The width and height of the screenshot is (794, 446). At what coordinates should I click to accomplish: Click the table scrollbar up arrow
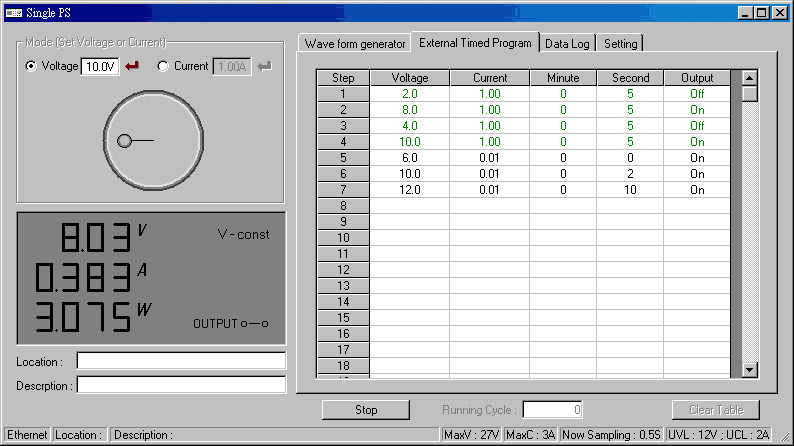coord(749,77)
